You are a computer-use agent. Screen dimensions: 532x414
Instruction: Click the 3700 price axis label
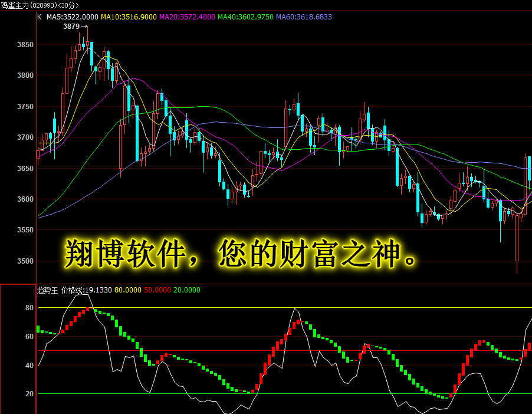tap(25, 137)
